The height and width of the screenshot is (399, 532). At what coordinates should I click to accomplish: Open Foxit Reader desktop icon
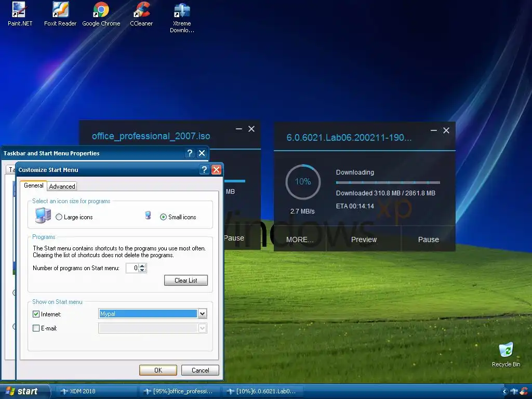[60, 14]
